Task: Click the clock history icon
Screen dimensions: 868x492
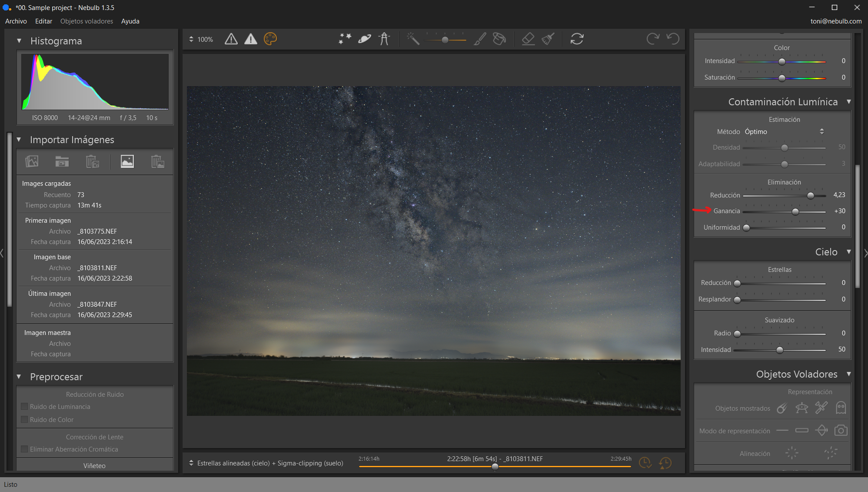Action: click(665, 463)
